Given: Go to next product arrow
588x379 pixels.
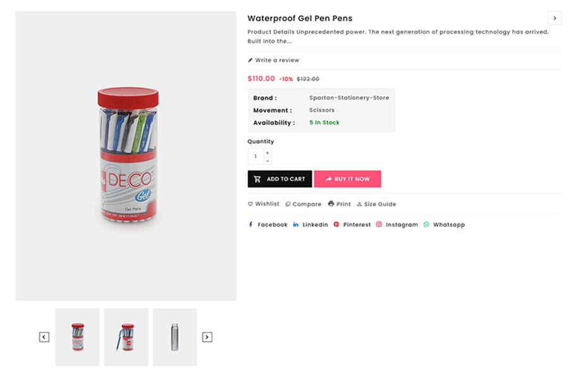Looking at the screenshot, I should point(554,18).
